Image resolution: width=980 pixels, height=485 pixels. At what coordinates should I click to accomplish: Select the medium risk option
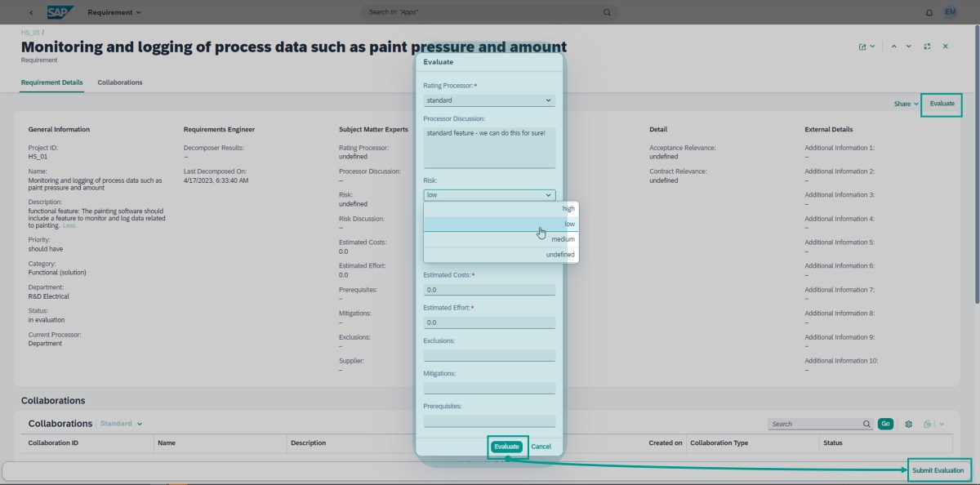pyautogui.click(x=501, y=239)
